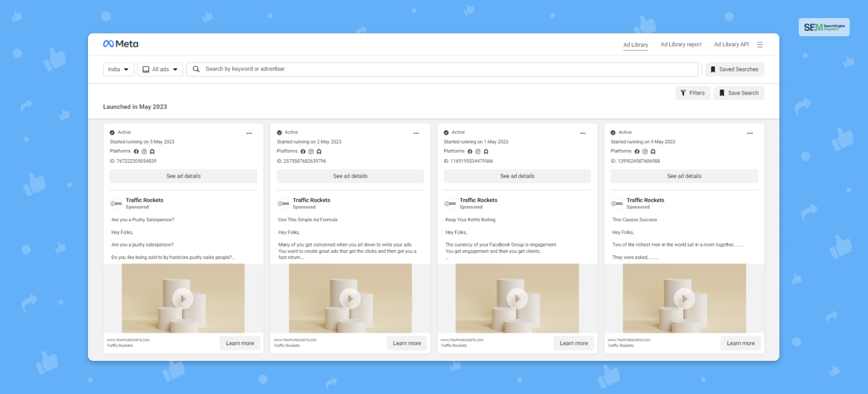
Task: Open the Ad Library API tab
Action: coord(731,45)
